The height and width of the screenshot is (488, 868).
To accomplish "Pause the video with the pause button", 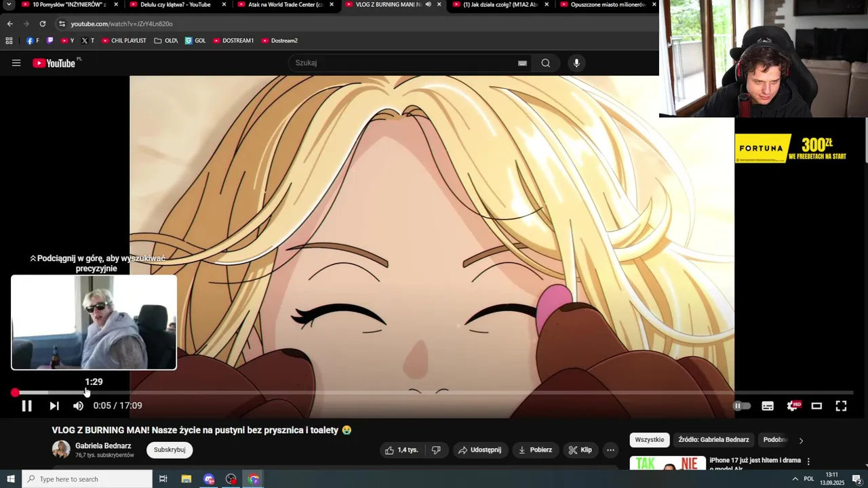I will pos(26,406).
